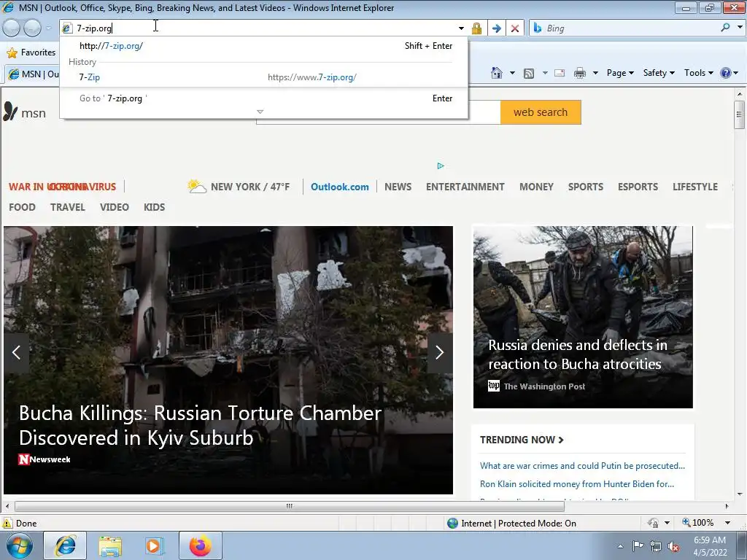Click the weather sun icon for New York
This screenshot has height=560, width=747.
click(196, 186)
